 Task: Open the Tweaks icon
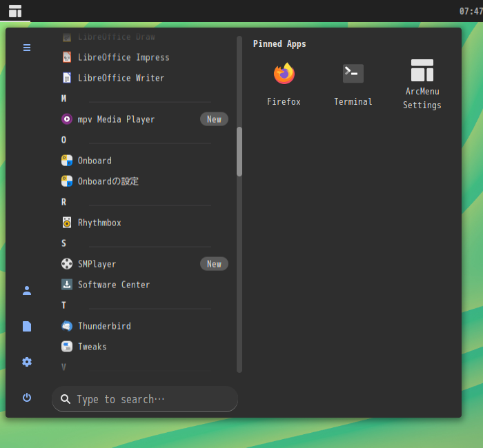click(x=67, y=347)
